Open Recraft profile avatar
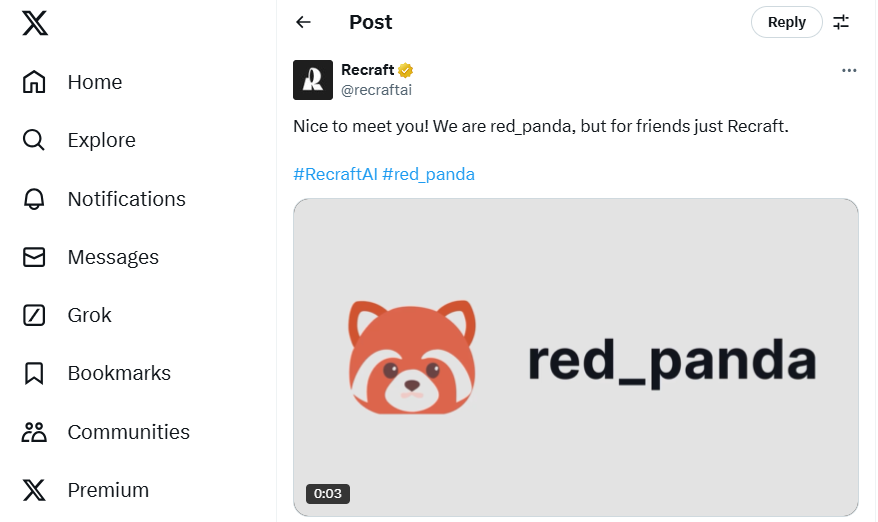This screenshot has width=878, height=522. tap(313, 80)
